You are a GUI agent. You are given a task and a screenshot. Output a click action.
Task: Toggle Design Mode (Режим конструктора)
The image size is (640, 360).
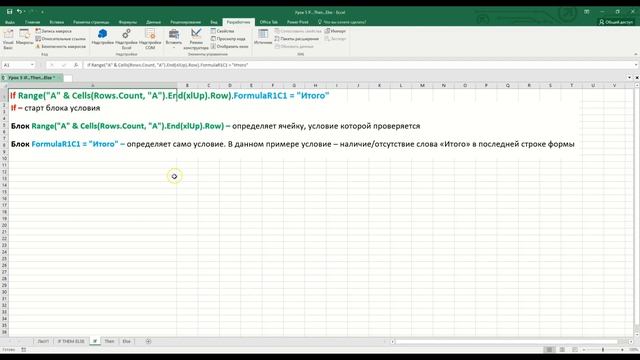point(196,39)
